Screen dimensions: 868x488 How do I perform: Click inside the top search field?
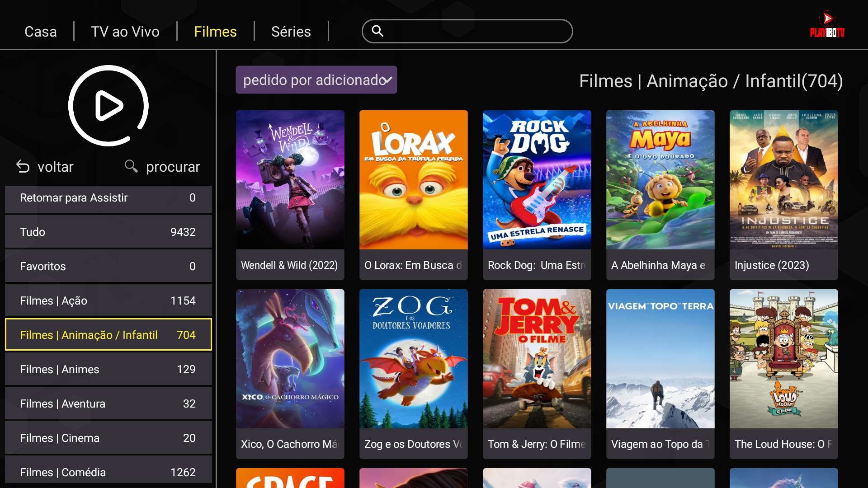tap(475, 31)
